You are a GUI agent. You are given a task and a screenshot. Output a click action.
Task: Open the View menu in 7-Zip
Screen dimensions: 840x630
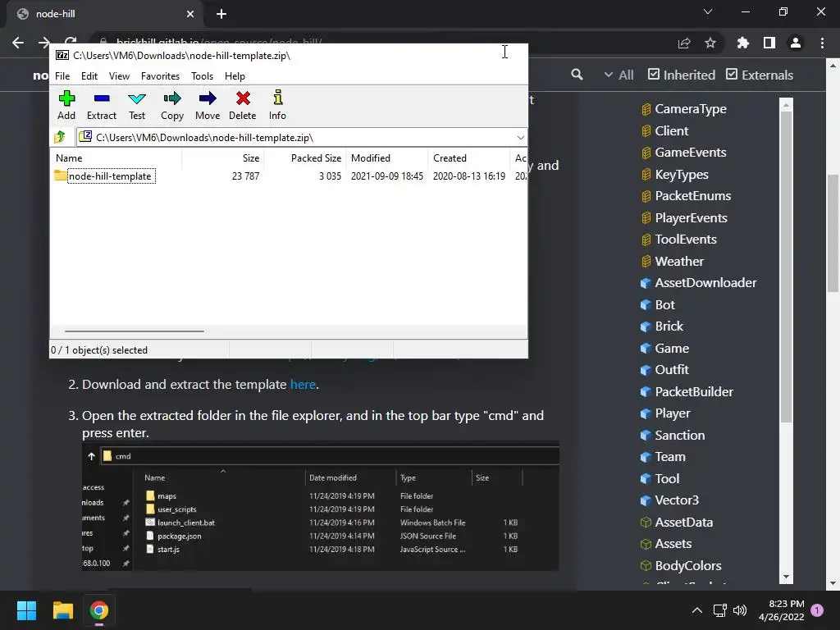pos(119,76)
